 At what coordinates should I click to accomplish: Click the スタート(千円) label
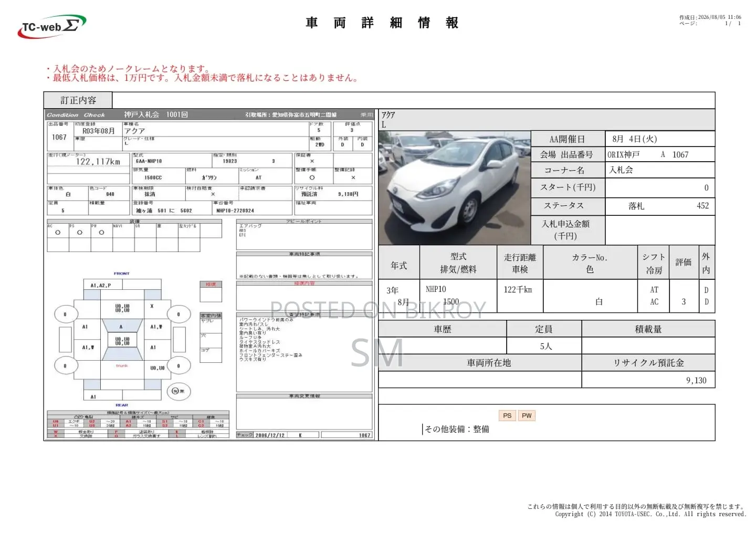(x=568, y=187)
